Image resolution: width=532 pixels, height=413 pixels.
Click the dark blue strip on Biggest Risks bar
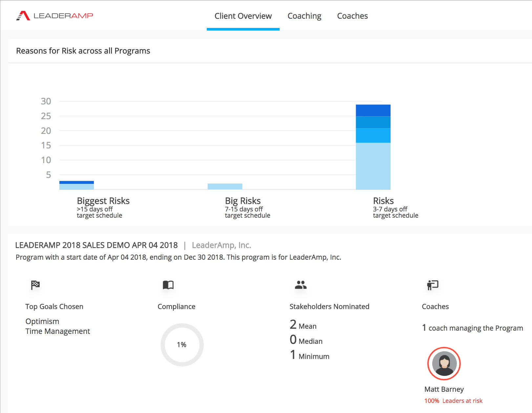[76, 182]
